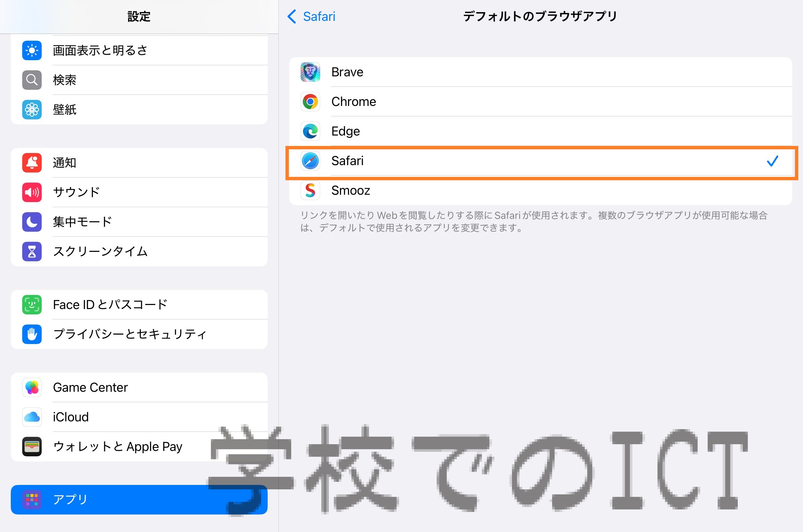Tap the Wallet and Apple Pay icon
This screenshot has height=532, width=803.
tap(32, 447)
